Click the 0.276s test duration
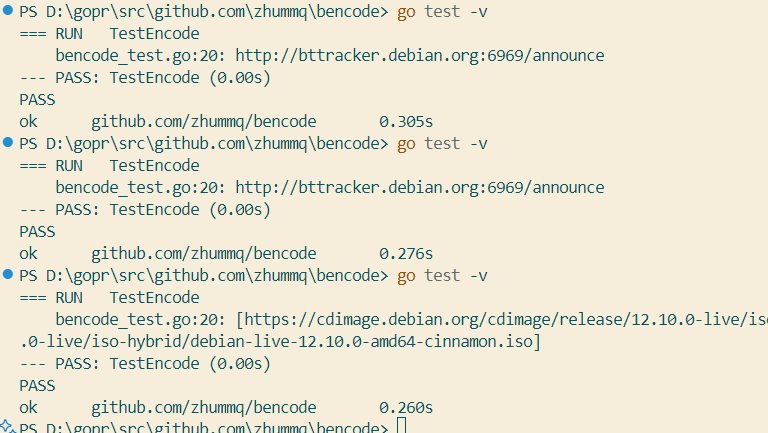Image resolution: width=768 pixels, height=433 pixels. 406,253
